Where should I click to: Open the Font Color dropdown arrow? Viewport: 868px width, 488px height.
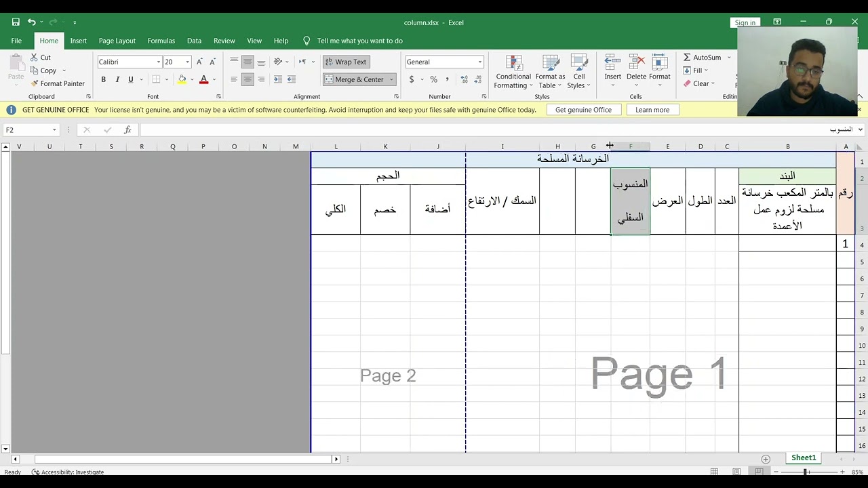(x=214, y=79)
